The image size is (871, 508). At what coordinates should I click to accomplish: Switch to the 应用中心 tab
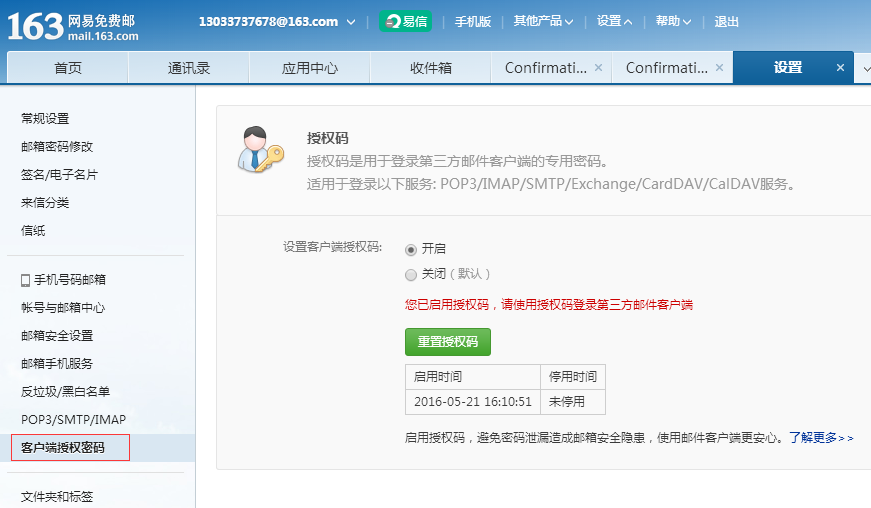click(309, 68)
